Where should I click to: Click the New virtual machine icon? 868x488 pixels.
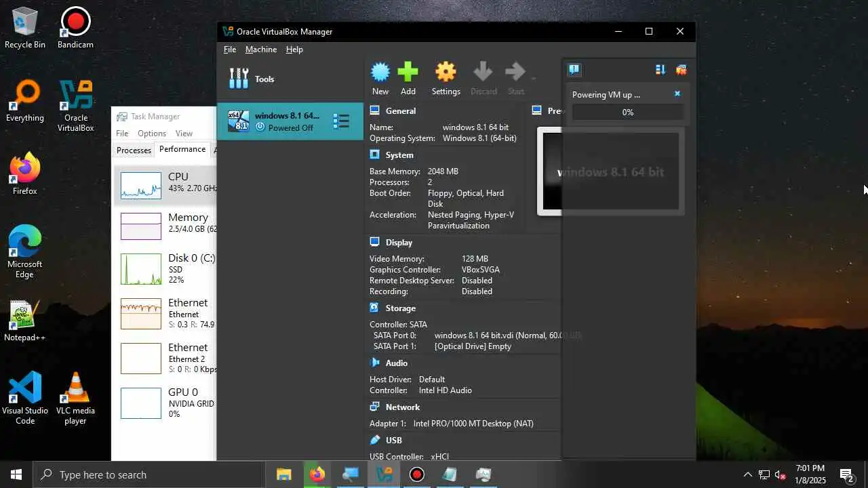click(x=380, y=72)
